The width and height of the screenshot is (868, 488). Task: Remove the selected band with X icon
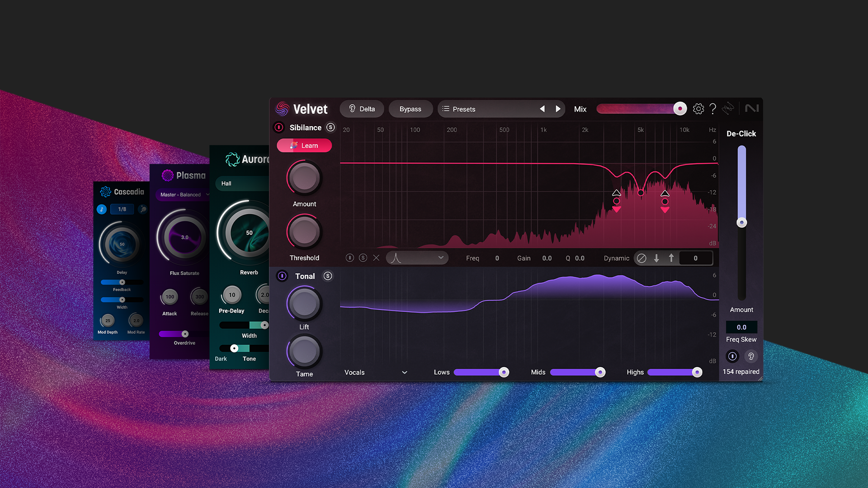[x=376, y=258]
